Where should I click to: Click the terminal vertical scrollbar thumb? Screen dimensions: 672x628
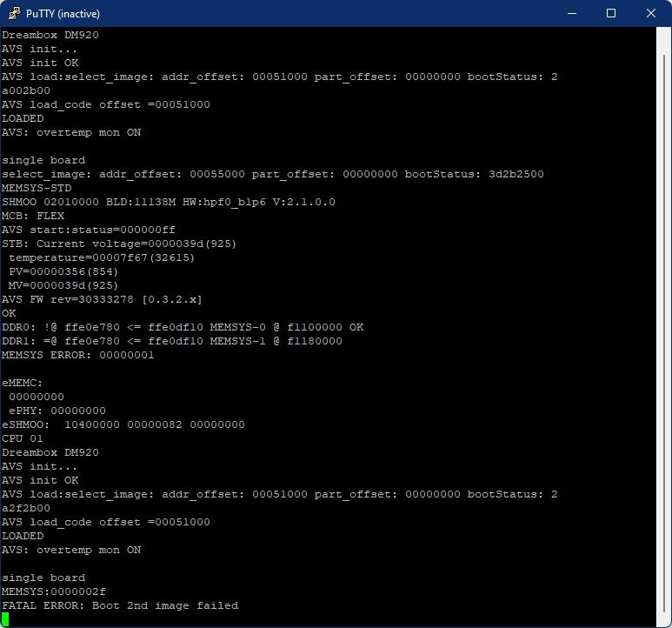click(664, 332)
